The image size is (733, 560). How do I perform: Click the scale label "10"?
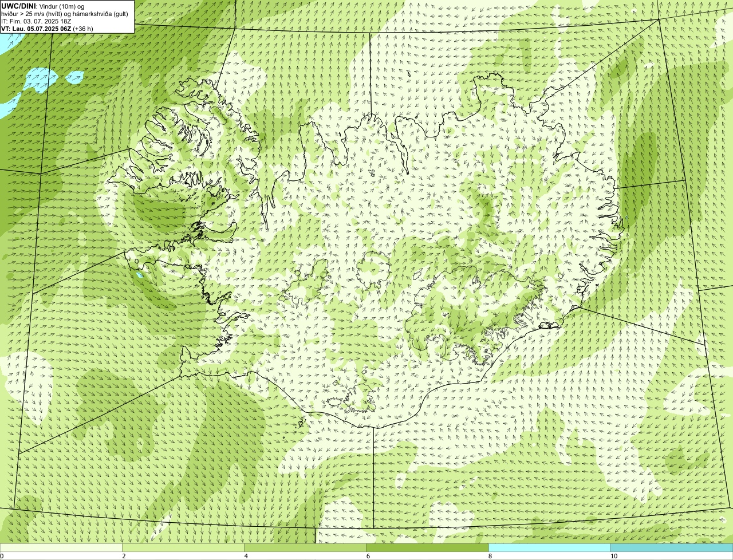(x=614, y=556)
